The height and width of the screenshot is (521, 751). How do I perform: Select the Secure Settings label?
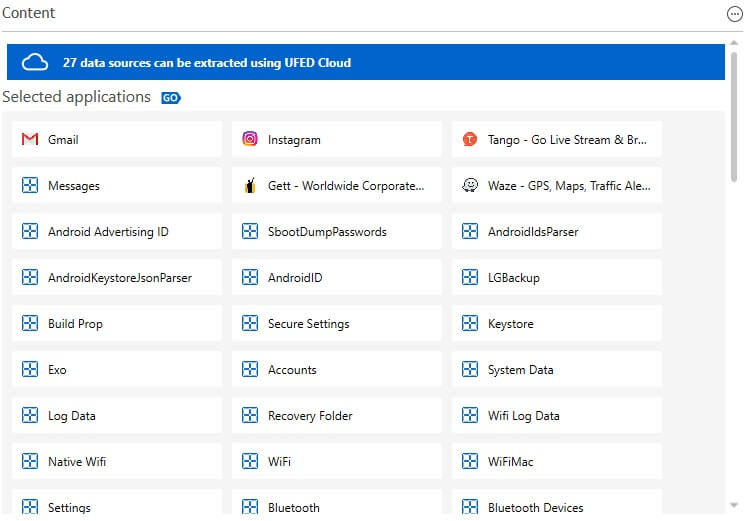point(308,324)
